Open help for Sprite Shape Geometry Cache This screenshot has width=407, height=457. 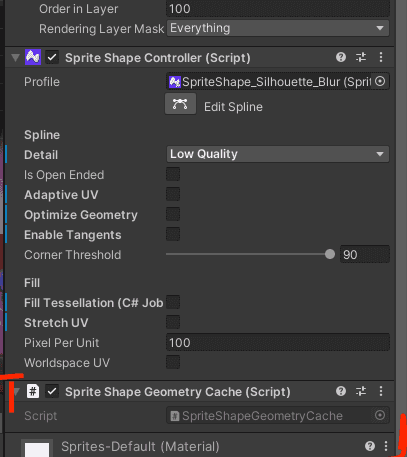pos(341,391)
